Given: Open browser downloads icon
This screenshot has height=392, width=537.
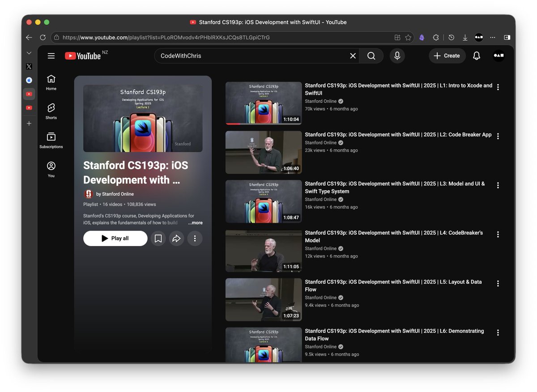Looking at the screenshot, I should pyautogui.click(x=465, y=38).
